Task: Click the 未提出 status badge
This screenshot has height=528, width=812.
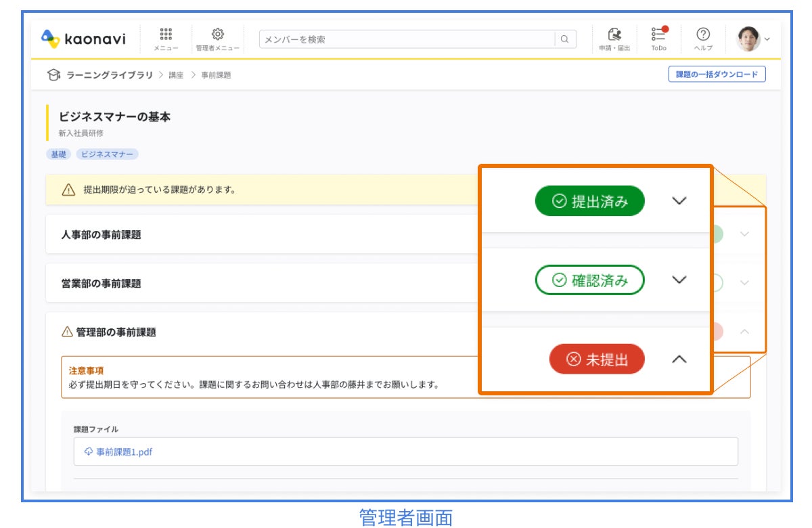Action: click(x=597, y=359)
